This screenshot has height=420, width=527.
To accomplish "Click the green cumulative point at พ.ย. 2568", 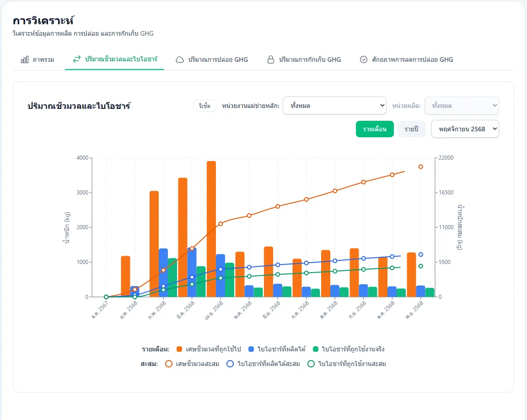I will [420, 266].
